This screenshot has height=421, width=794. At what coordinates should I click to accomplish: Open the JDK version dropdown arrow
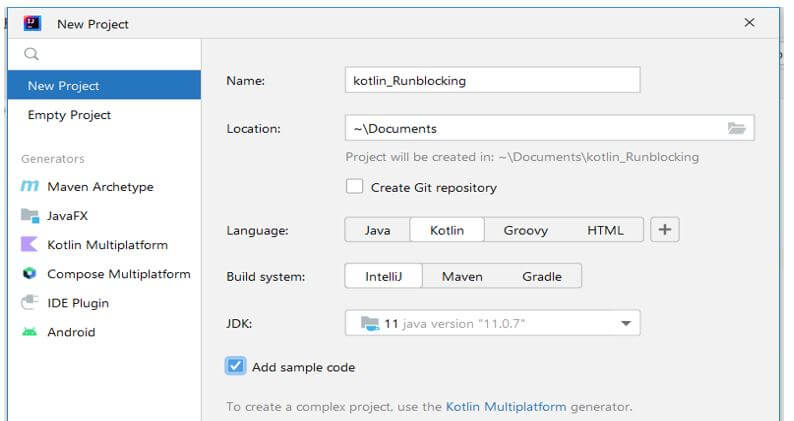[626, 323]
